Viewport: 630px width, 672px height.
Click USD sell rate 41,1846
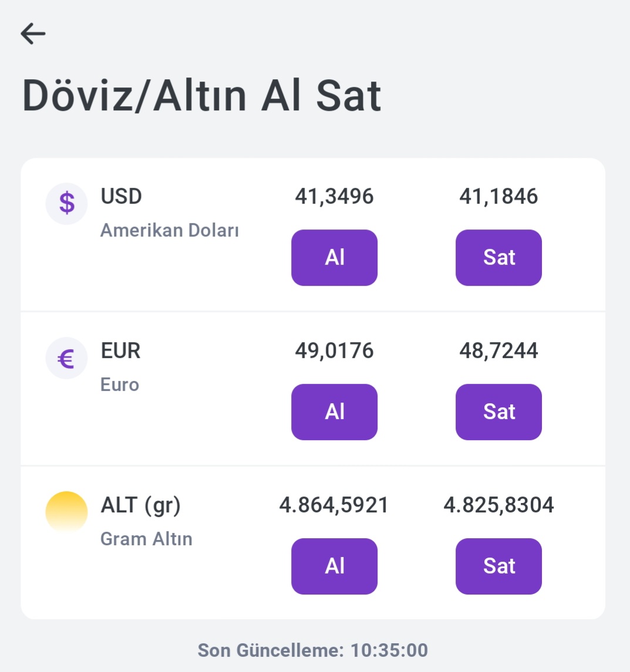(x=498, y=196)
